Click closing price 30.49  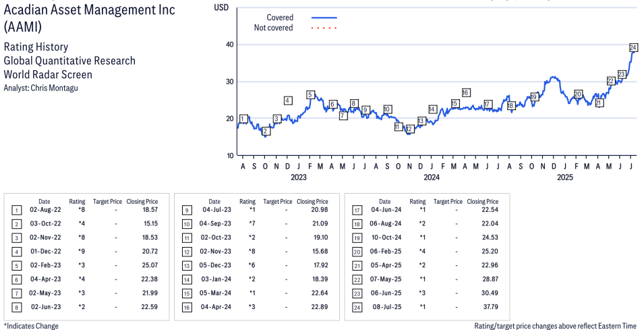click(x=490, y=293)
